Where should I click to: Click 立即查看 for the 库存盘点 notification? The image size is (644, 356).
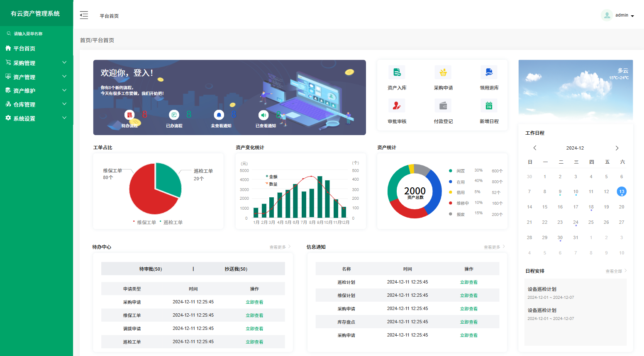coord(468,322)
